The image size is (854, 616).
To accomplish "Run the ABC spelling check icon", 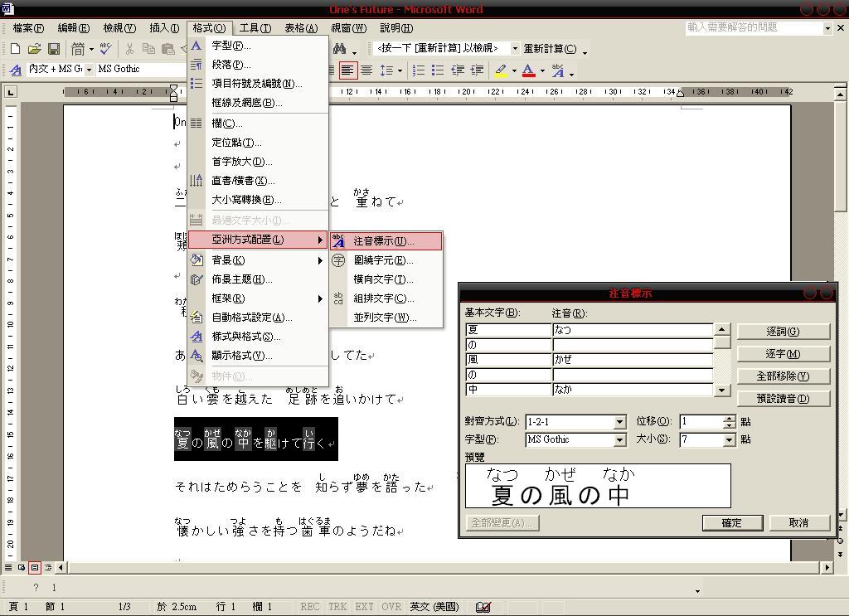I will (105, 49).
